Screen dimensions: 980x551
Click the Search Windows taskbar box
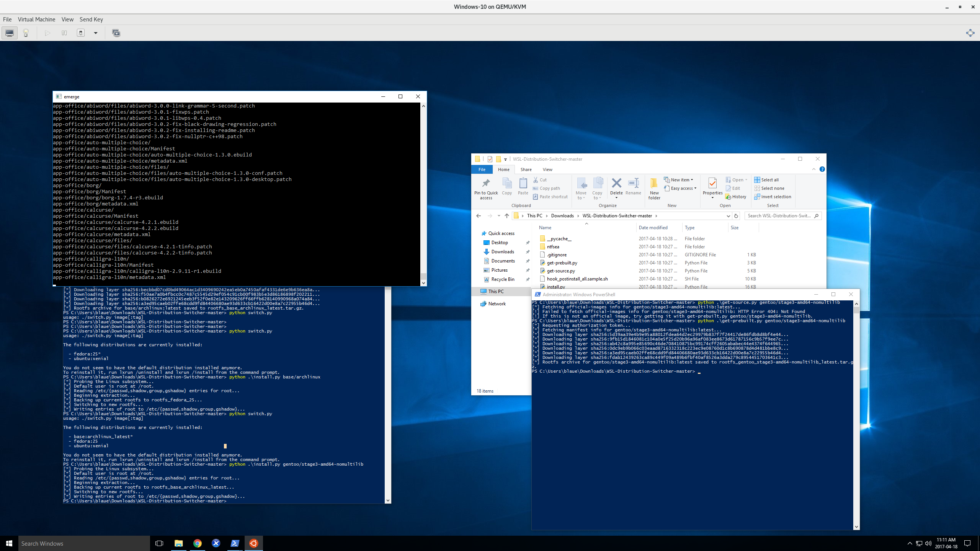[x=84, y=543]
